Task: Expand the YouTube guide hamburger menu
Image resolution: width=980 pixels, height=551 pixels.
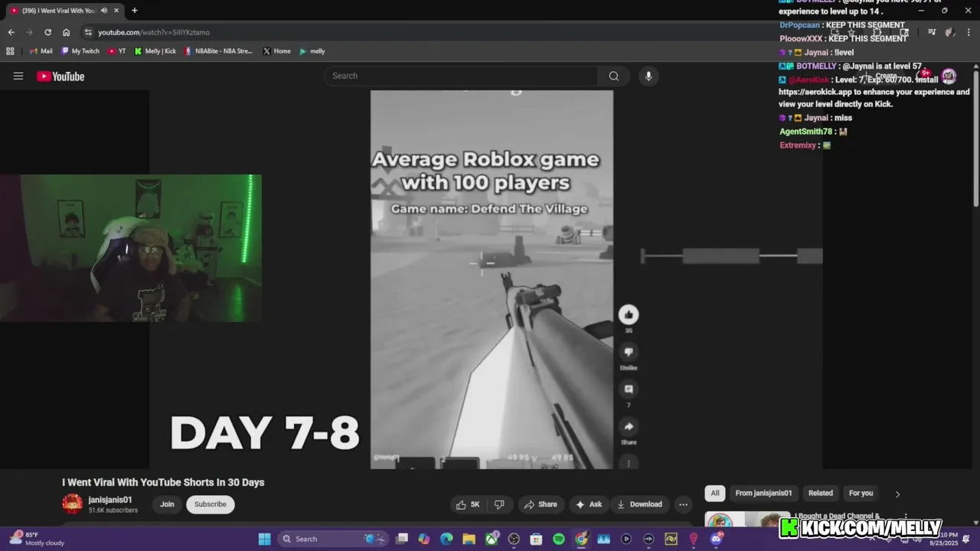Action: tap(18, 76)
